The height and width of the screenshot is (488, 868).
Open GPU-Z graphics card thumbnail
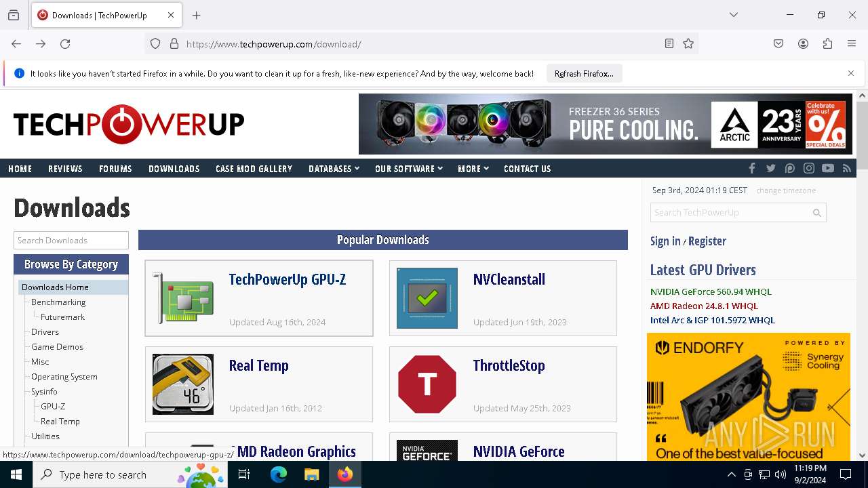tap(183, 298)
